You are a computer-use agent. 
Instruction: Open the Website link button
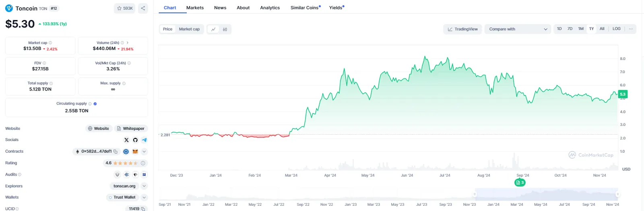tap(99, 129)
